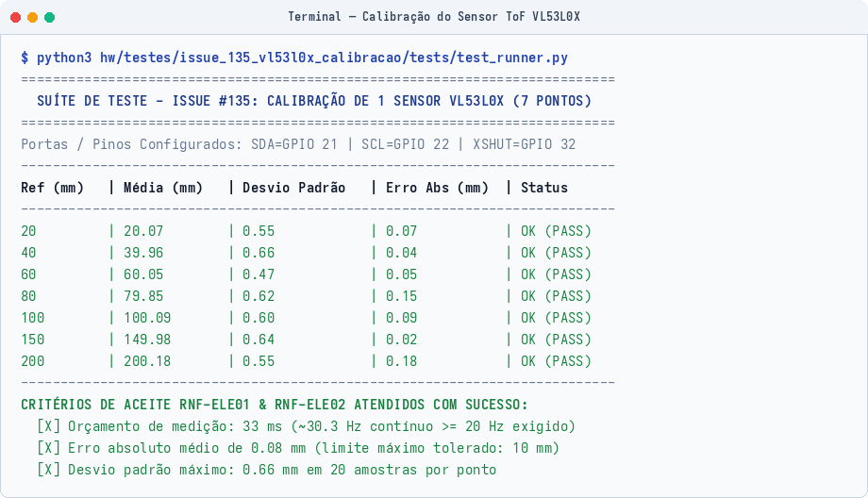Click the absolute error 0.05
Viewport: 868px width, 498px height.
click(x=401, y=274)
